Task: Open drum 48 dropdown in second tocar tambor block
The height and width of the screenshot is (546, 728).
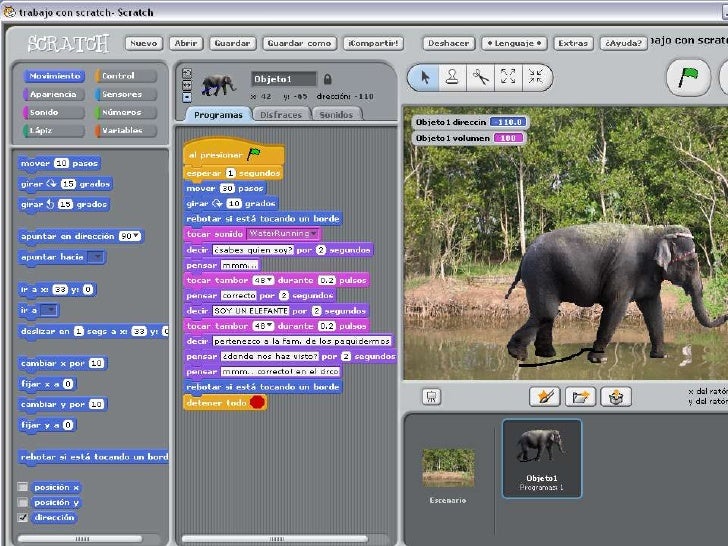Action: [x=270, y=326]
